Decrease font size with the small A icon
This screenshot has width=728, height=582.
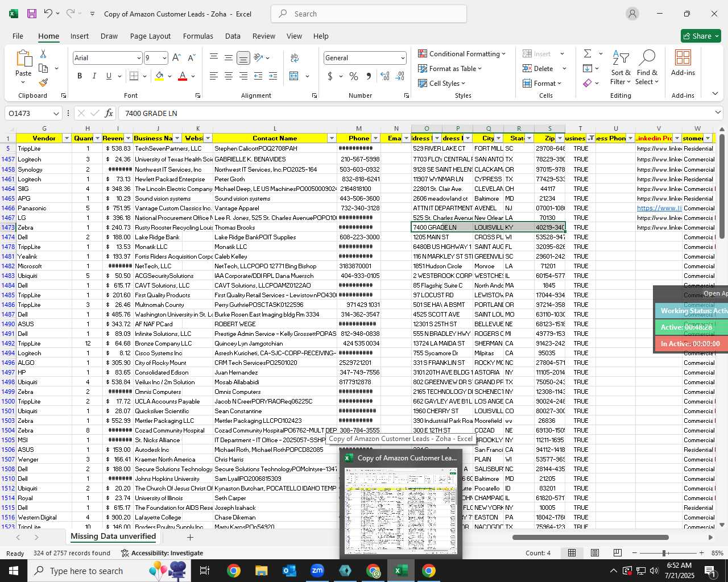pos(191,58)
